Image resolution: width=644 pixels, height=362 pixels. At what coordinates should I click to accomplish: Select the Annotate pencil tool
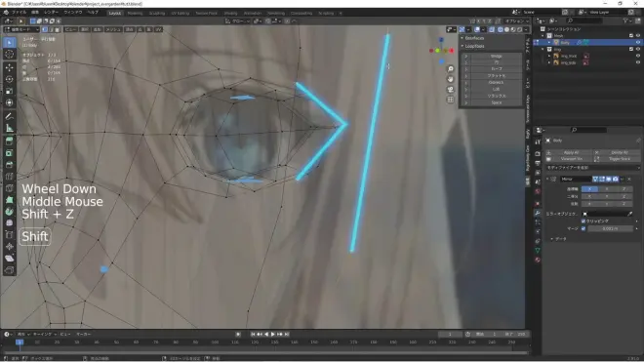coord(10,116)
